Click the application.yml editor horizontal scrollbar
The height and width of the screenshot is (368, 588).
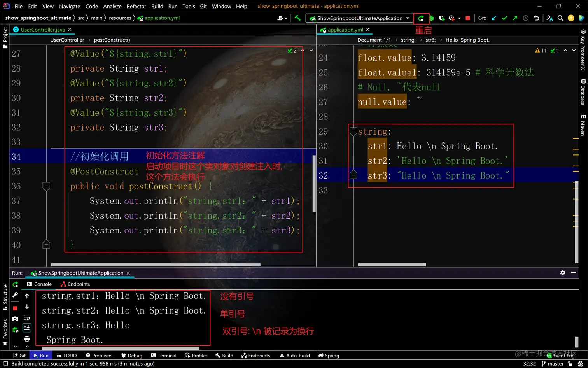tap(392, 265)
